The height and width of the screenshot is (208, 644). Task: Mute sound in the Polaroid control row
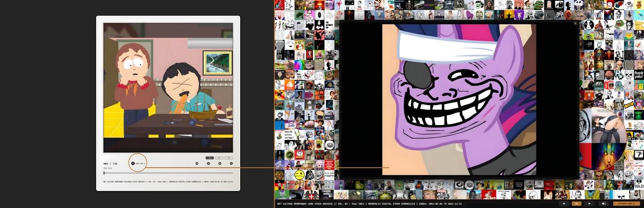tap(197, 163)
